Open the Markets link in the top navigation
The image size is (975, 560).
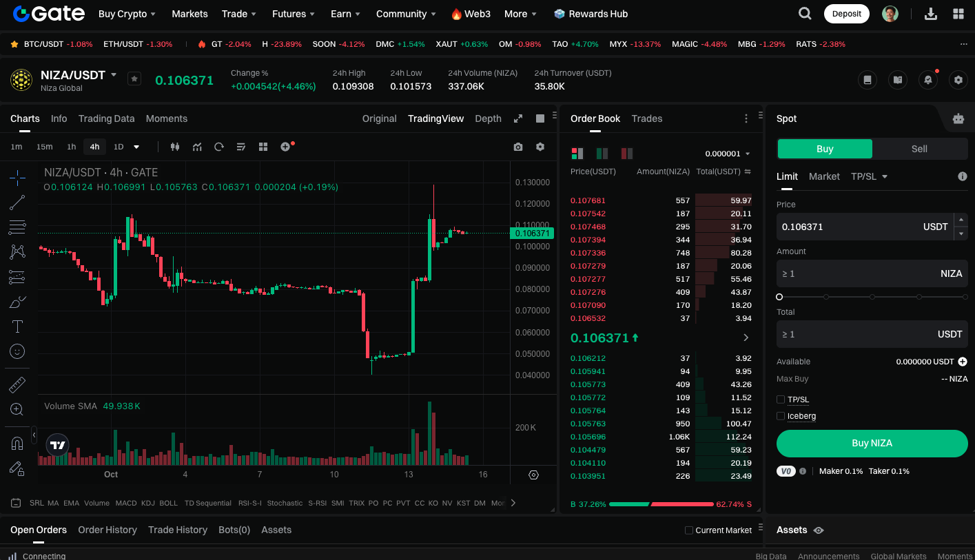pyautogui.click(x=189, y=14)
